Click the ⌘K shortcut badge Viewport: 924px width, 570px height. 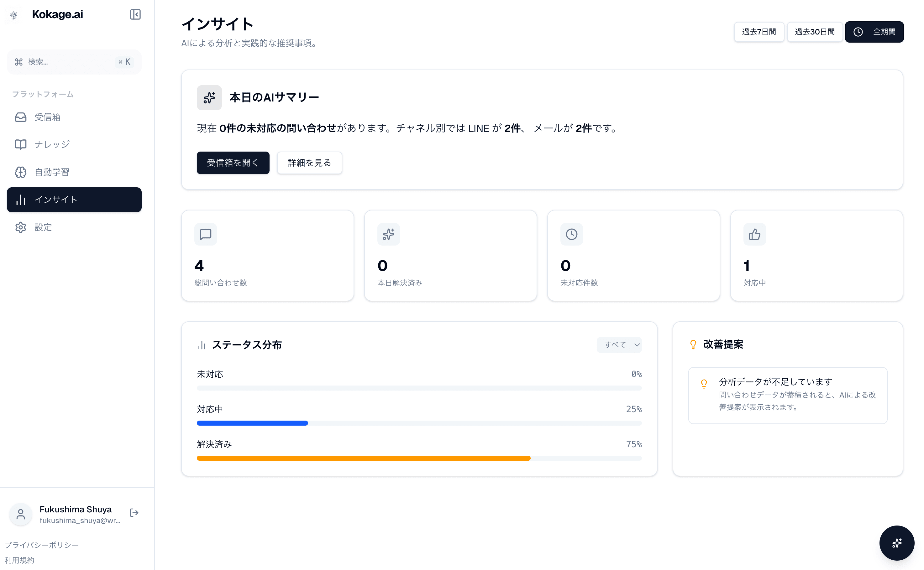(124, 62)
